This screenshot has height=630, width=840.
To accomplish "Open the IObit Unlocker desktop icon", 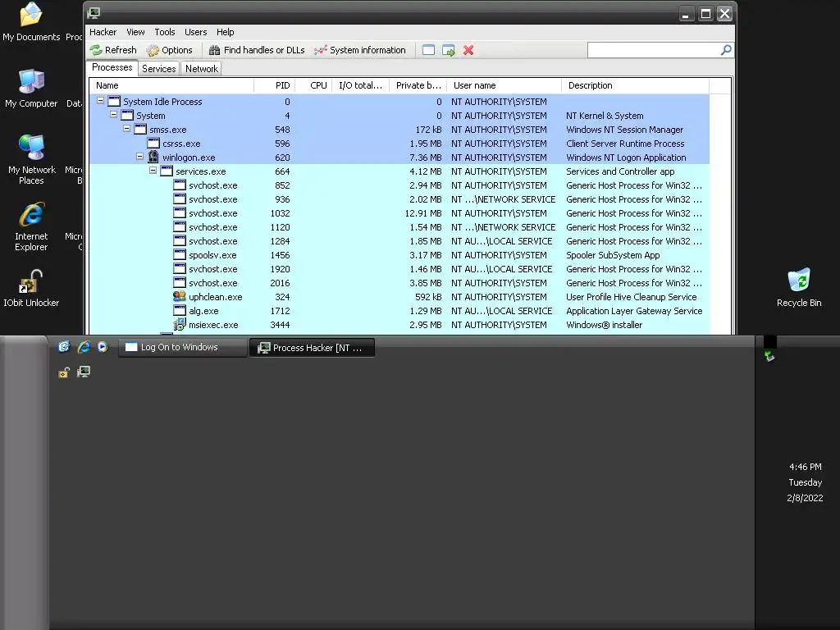I will coord(31,288).
